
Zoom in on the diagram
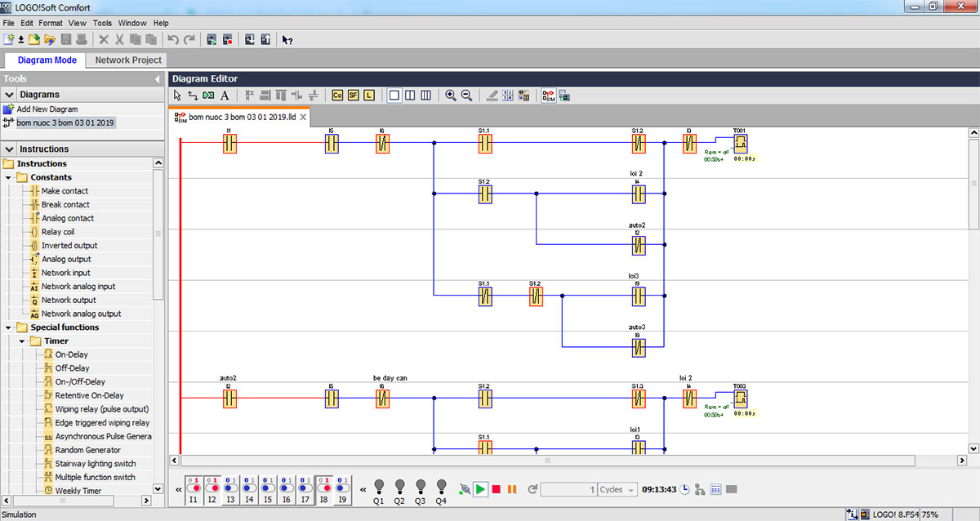click(x=451, y=96)
